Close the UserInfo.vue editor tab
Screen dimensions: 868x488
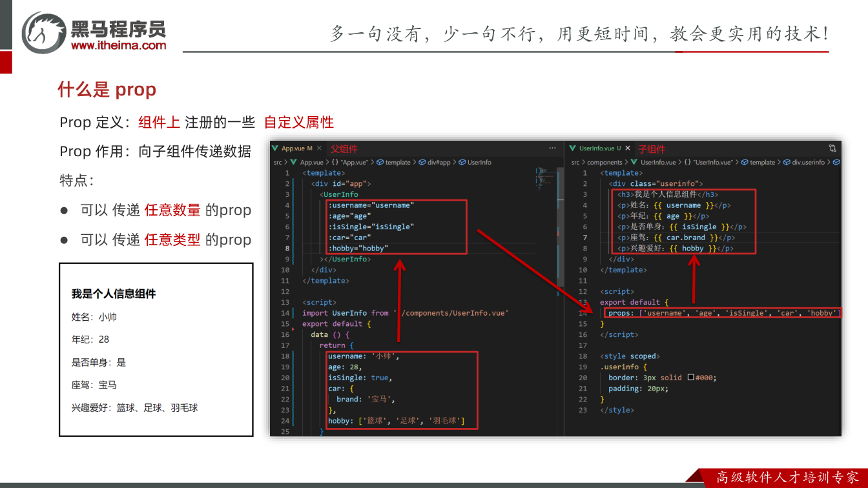628,148
